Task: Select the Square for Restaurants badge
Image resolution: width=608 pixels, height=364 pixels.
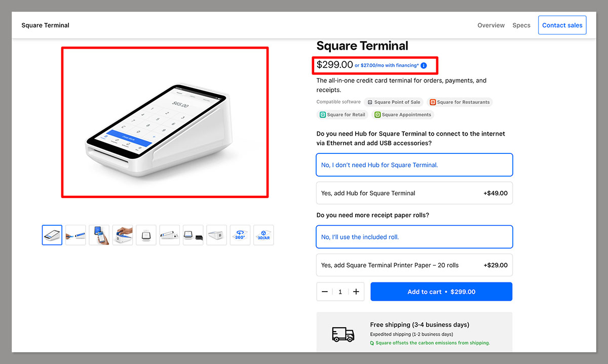Action: (460, 102)
